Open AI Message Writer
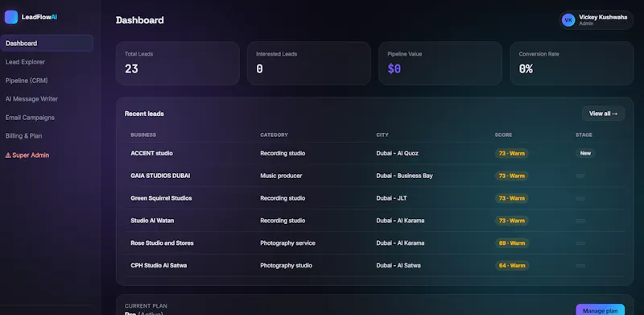The image size is (644, 315). pyautogui.click(x=31, y=99)
